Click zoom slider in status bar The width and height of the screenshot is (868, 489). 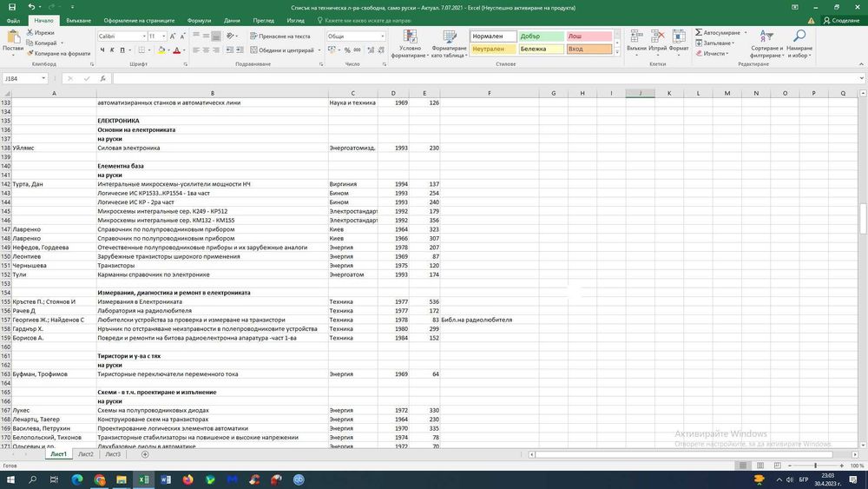pos(815,466)
